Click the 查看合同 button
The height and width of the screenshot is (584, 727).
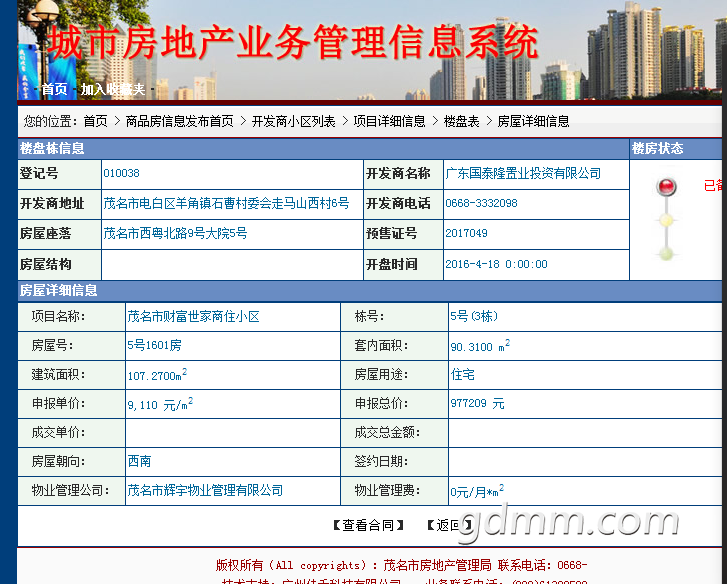click(x=369, y=525)
